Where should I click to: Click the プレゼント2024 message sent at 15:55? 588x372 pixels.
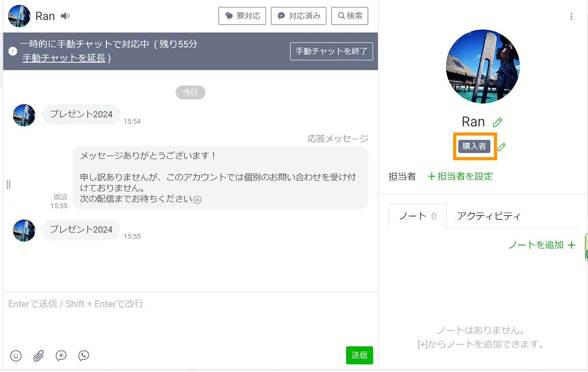(81, 229)
